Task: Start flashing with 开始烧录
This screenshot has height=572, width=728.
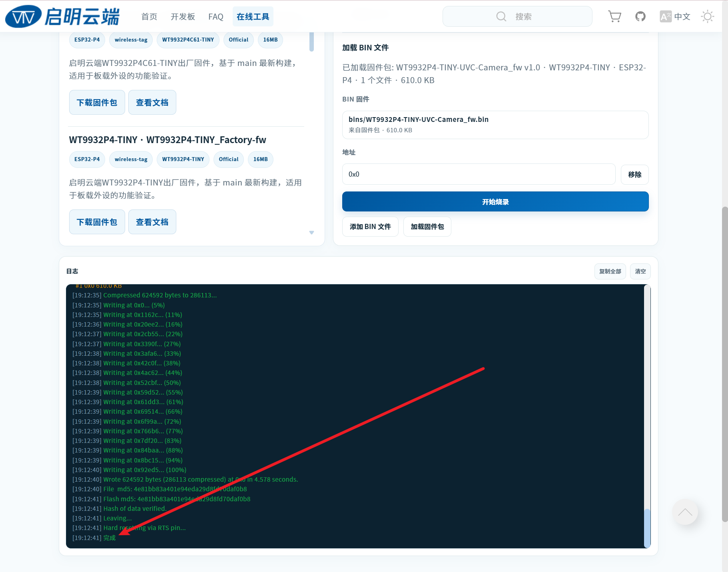Action: click(x=495, y=201)
